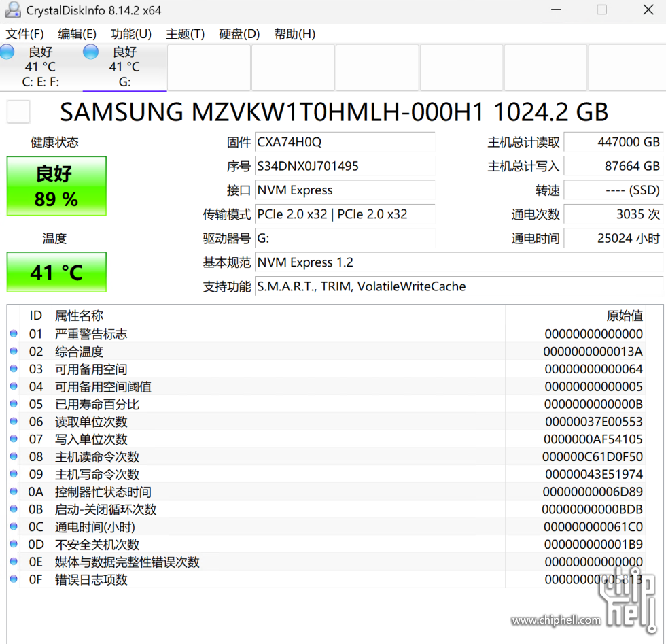Click the status dot for attribute 02 综合温度
The width and height of the screenshot is (666, 644).
(x=14, y=351)
